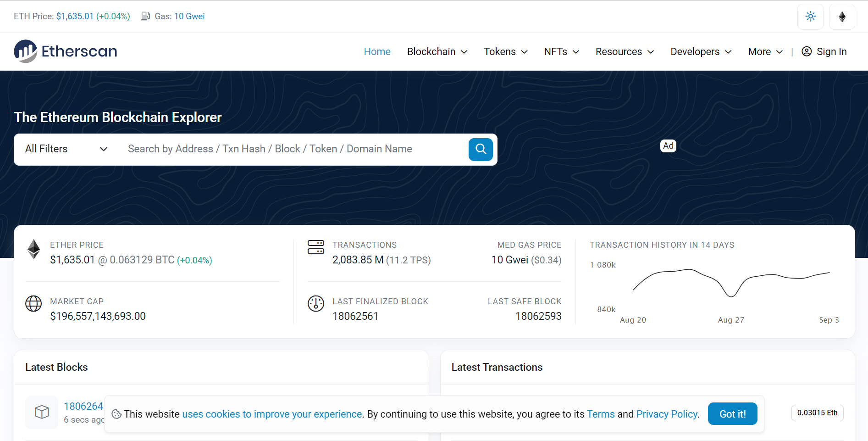Viewport: 868px width, 441px height.
Task: Expand the Blockchain menu
Action: tap(437, 51)
